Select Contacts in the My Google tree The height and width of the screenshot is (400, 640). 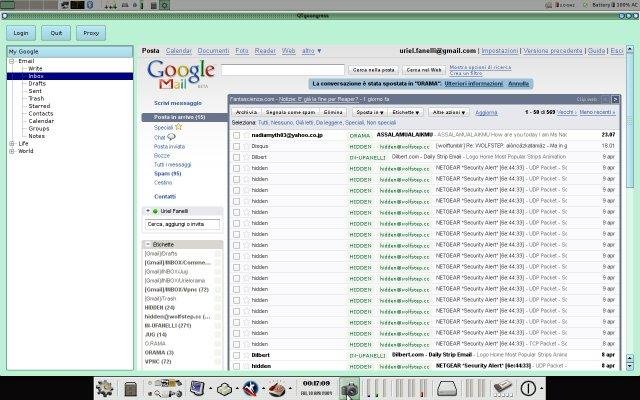(41, 113)
